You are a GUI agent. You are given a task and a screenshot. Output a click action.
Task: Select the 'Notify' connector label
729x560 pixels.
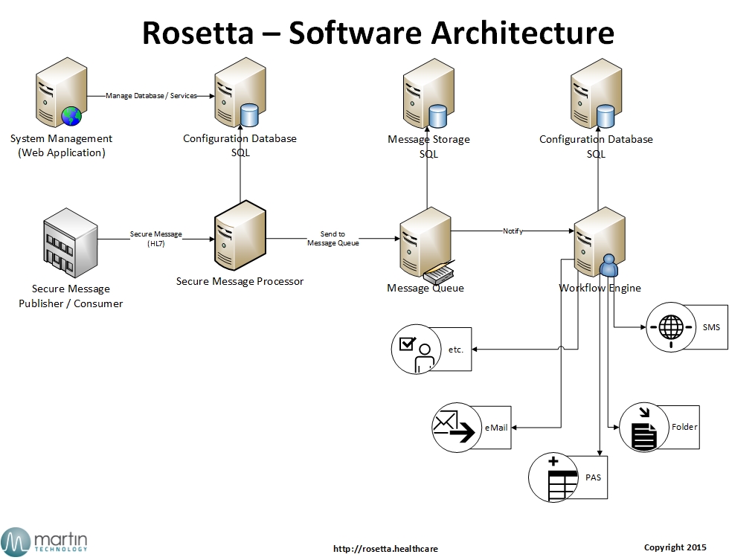click(513, 231)
